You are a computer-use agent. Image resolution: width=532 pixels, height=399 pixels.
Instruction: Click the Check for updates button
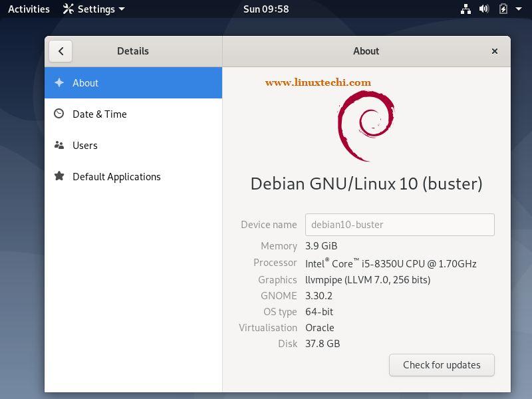(442, 364)
